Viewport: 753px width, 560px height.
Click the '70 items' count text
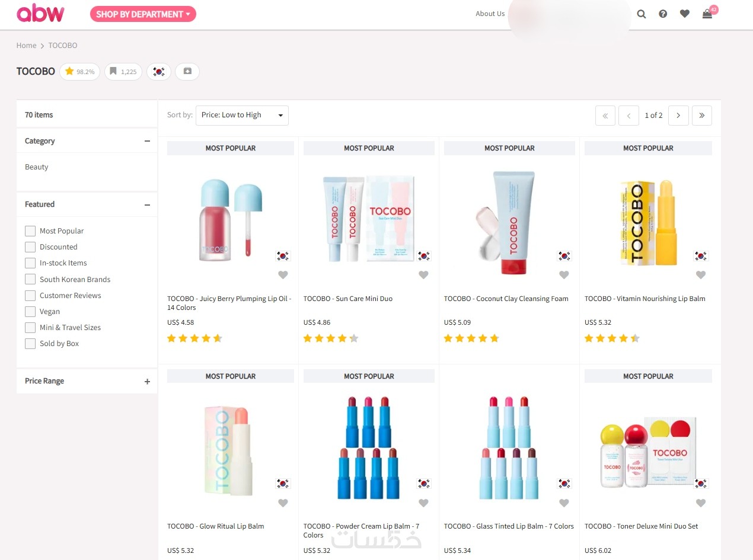point(39,115)
